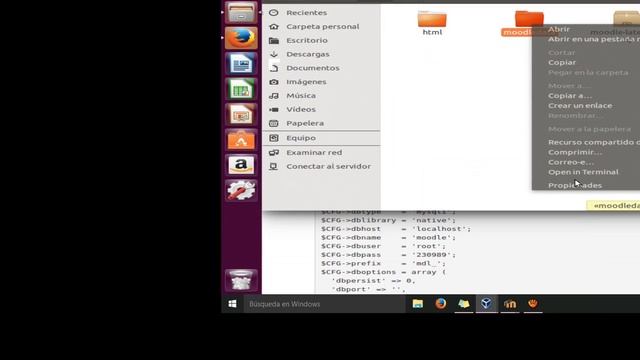Click the text line with $CFG->dbpass
The width and height of the screenshot is (640, 360).
click(x=388, y=255)
